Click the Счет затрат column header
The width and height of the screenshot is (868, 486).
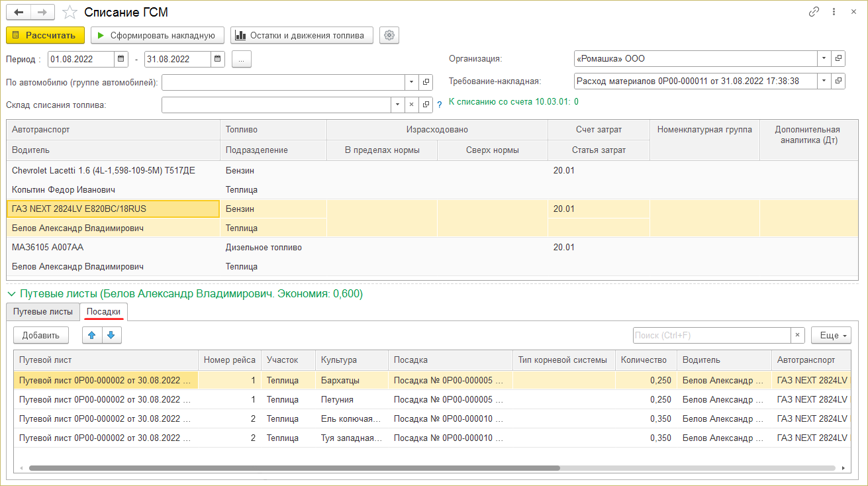click(599, 130)
